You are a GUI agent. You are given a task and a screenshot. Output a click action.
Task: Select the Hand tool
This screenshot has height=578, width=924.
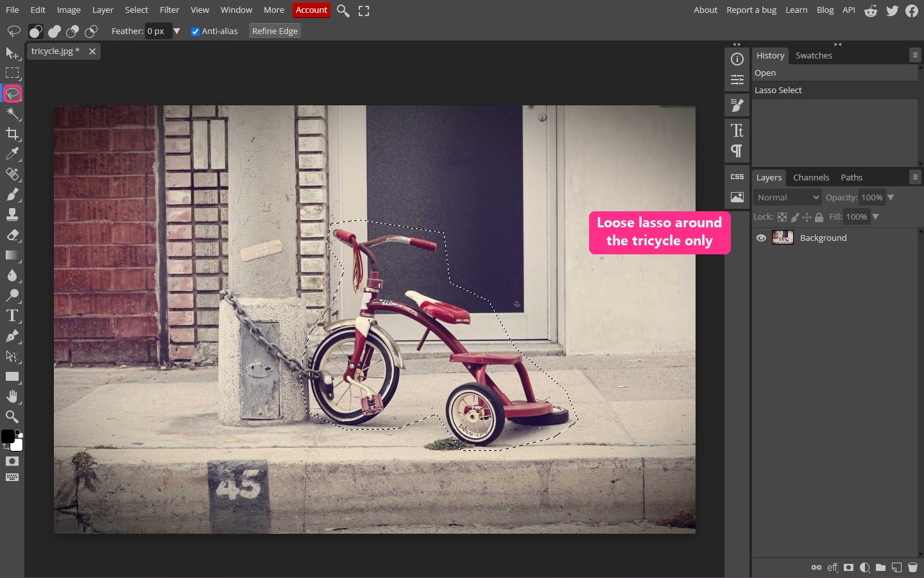(x=12, y=396)
